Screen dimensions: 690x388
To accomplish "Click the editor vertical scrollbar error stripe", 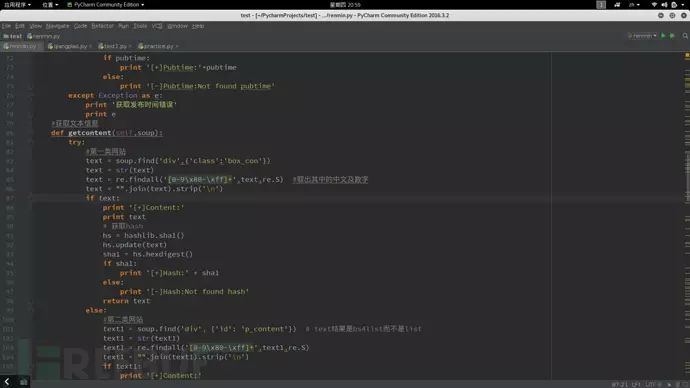I will point(687,216).
